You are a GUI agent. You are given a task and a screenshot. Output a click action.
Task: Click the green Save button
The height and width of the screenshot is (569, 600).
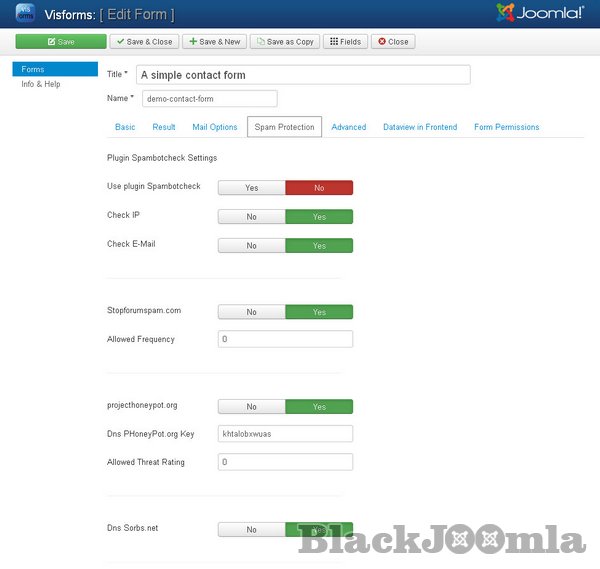(60, 42)
